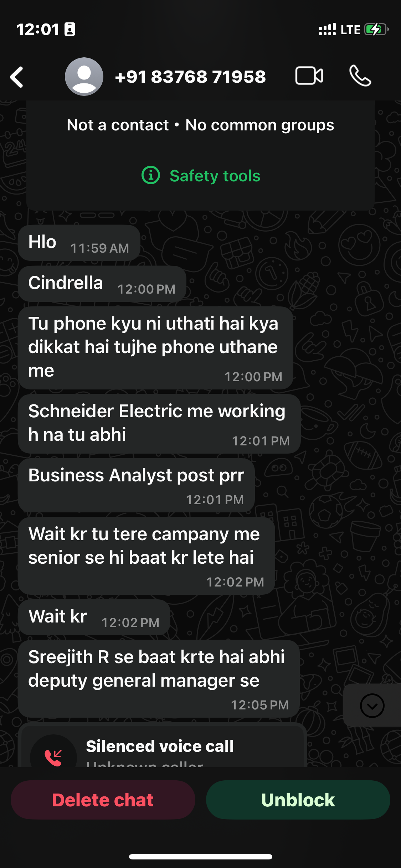The height and width of the screenshot is (868, 401).
Task: Open the contact profile picture avatar
Action: point(84,77)
